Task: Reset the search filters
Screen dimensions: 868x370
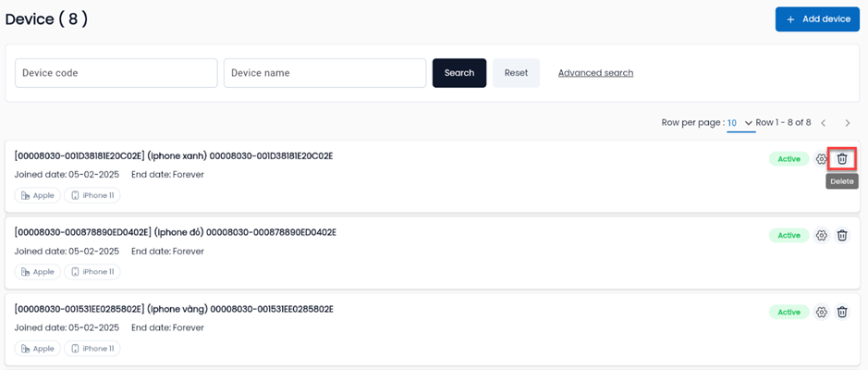Action: (x=516, y=73)
